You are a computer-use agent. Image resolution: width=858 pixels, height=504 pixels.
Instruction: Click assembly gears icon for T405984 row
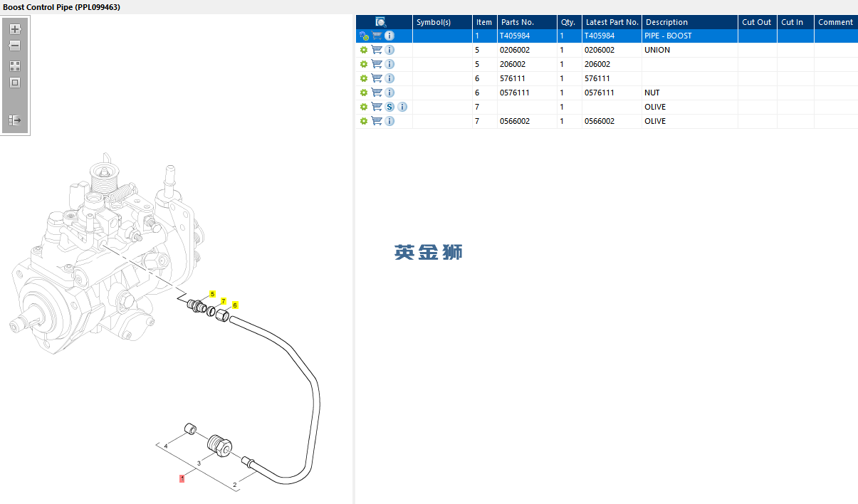(364, 36)
